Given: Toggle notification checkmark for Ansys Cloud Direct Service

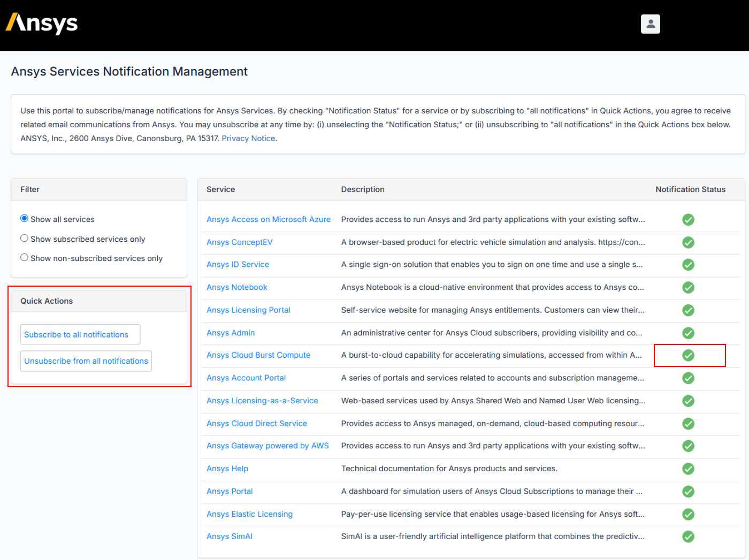Looking at the screenshot, I should (688, 424).
